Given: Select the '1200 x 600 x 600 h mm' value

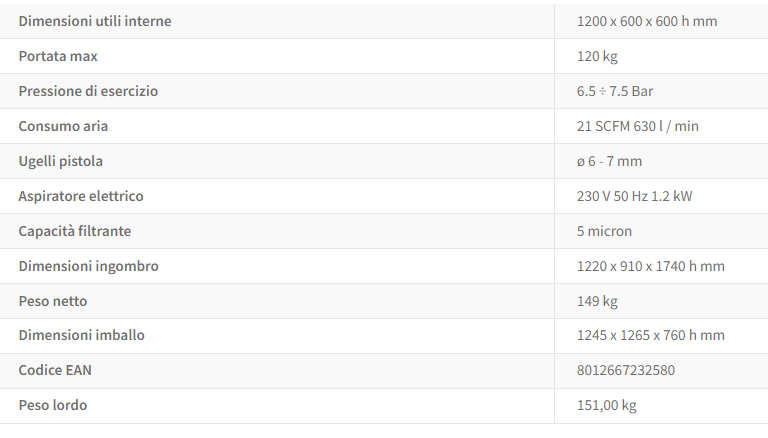Looking at the screenshot, I should [x=647, y=21].
